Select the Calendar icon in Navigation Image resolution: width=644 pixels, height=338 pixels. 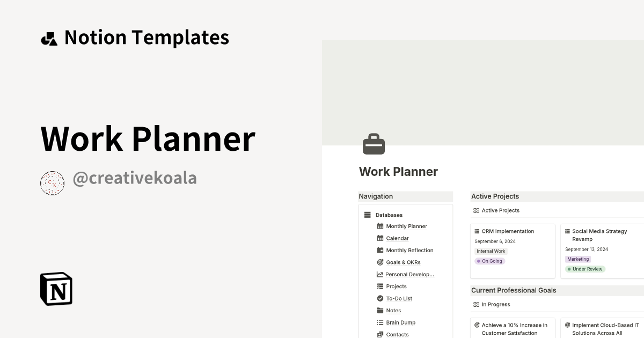[x=380, y=238]
